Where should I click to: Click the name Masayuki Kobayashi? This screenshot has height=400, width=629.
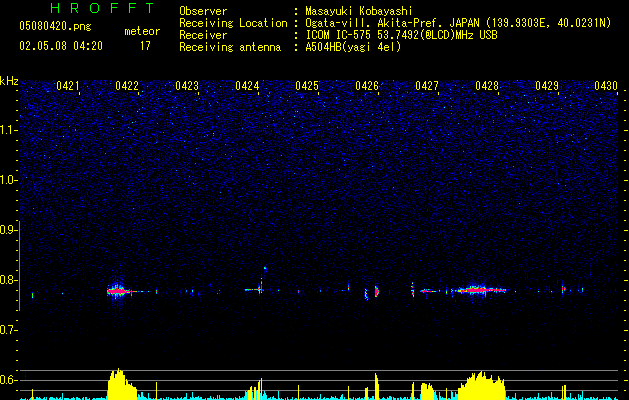pos(359,11)
